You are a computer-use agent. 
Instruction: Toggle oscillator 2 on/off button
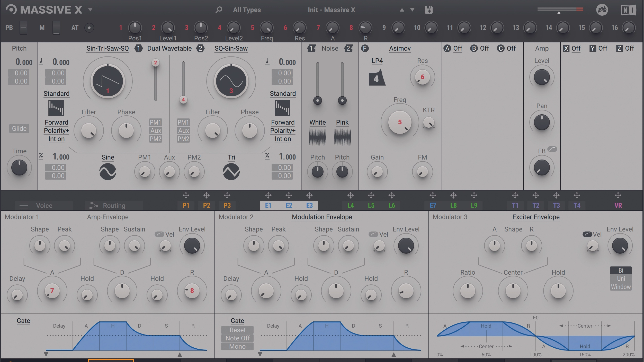point(200,48)
